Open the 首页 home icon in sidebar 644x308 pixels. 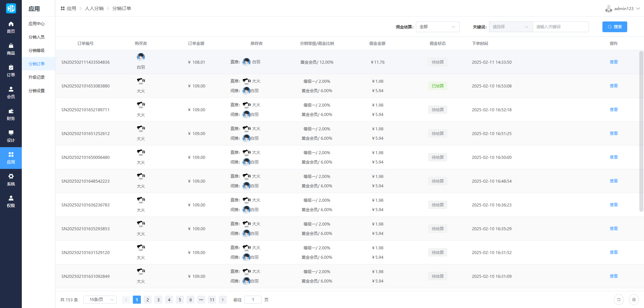click(11, 24)
